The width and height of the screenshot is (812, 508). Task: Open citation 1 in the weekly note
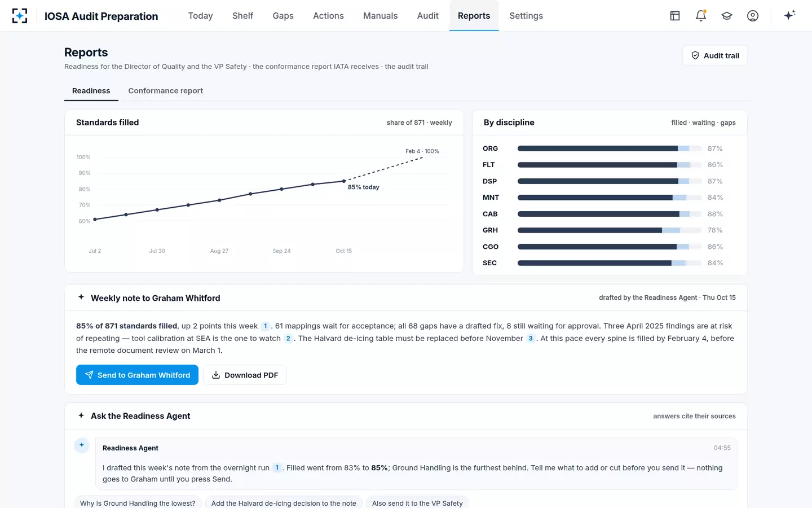265,326
